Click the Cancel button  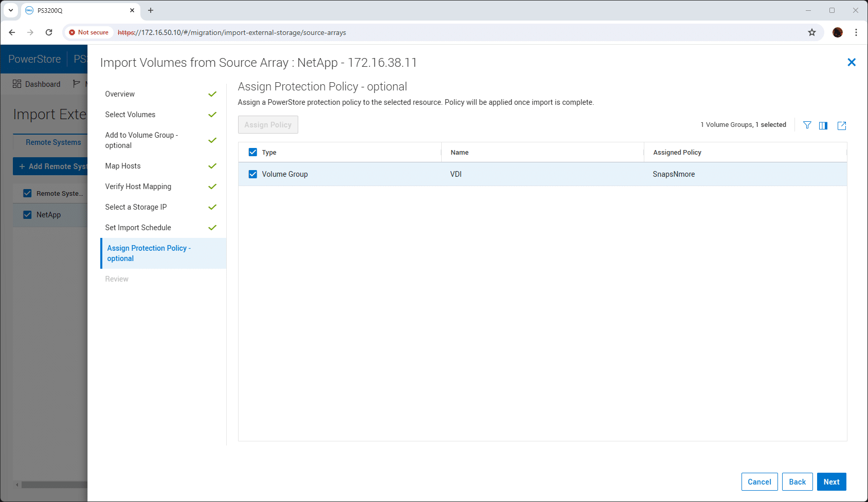[759, 482]
